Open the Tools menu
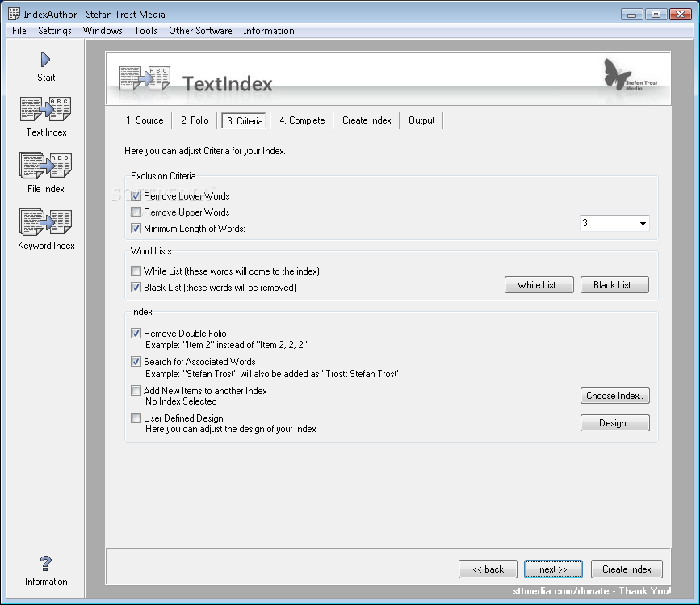The width and height of the screenshot is (700, 605). (145, 31)
